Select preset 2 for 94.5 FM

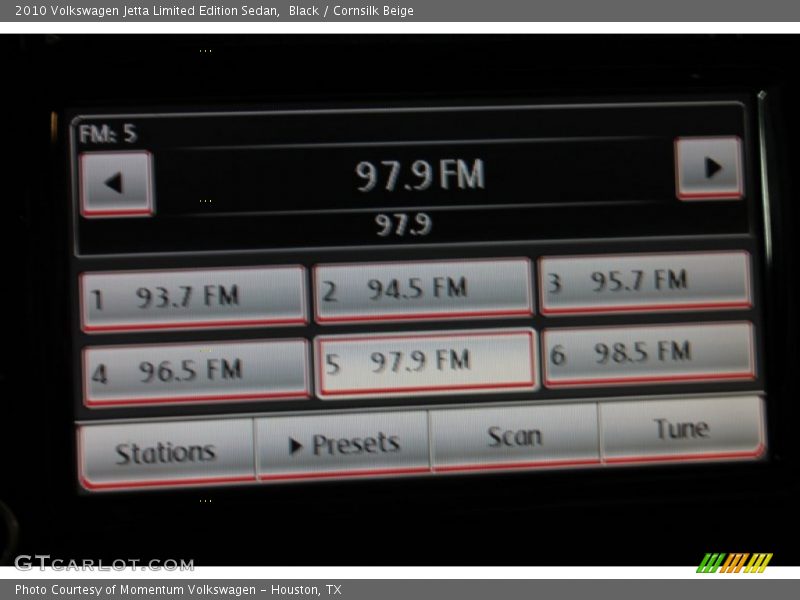pos(422,290)
